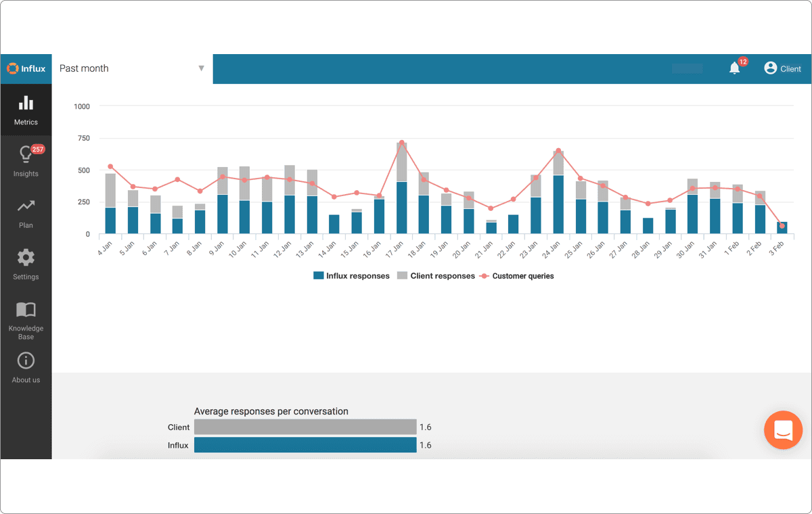The image size is (812, 514).
Task: Open the Metrics bar chart icon
Action: tap(26, 103)
